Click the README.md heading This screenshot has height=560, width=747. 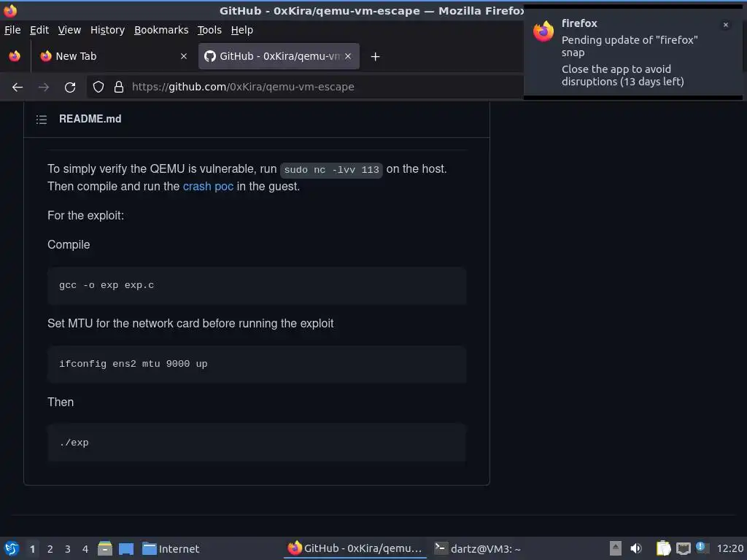(x=90, y=119)
